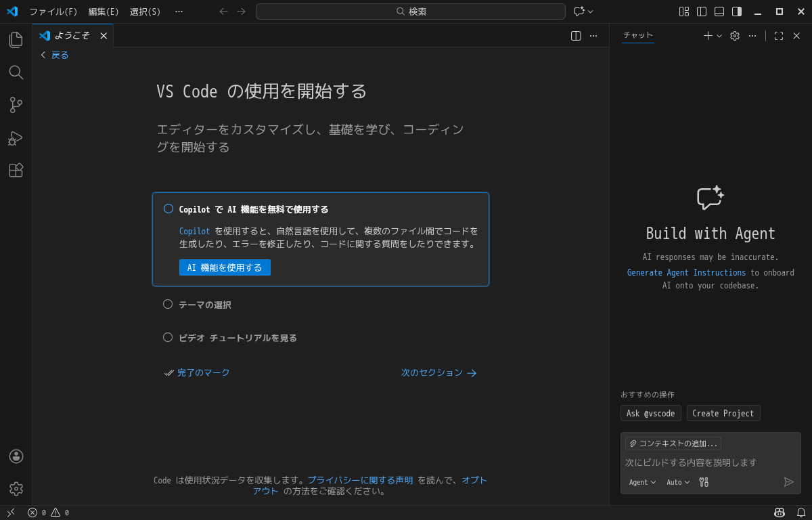Click the 検索 command center box
812x520 pixels.
click(411, 12)
